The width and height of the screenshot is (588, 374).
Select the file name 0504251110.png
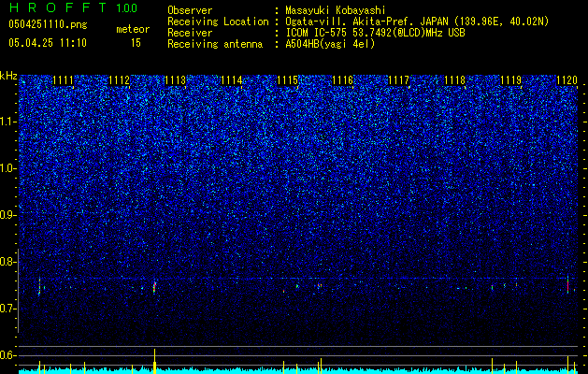48,24
